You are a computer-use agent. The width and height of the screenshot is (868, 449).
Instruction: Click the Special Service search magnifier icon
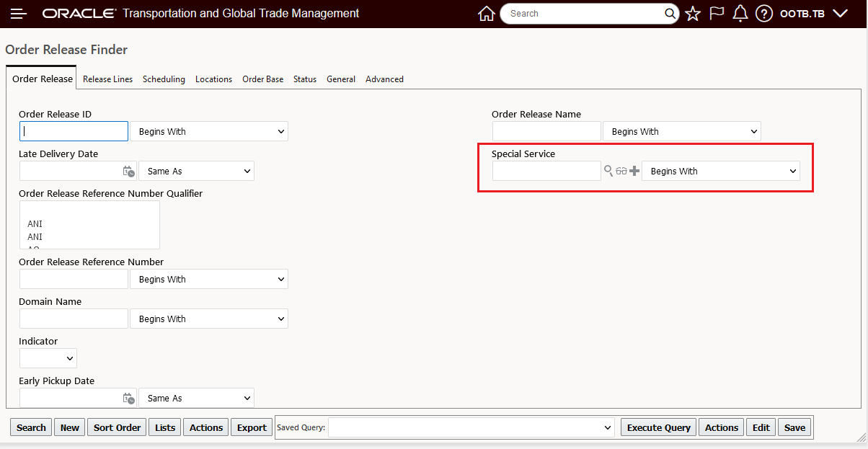tap(608, 171)
